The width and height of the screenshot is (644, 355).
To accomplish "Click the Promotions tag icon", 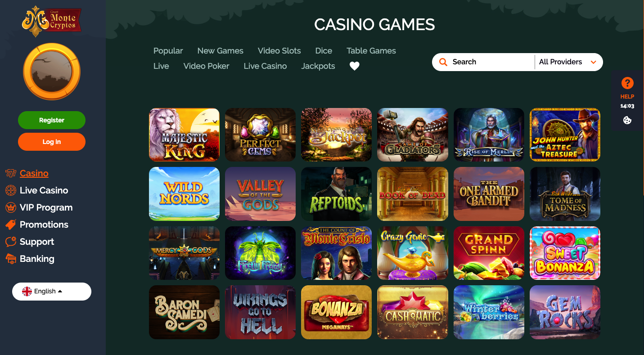I will (x=10, y=225).
